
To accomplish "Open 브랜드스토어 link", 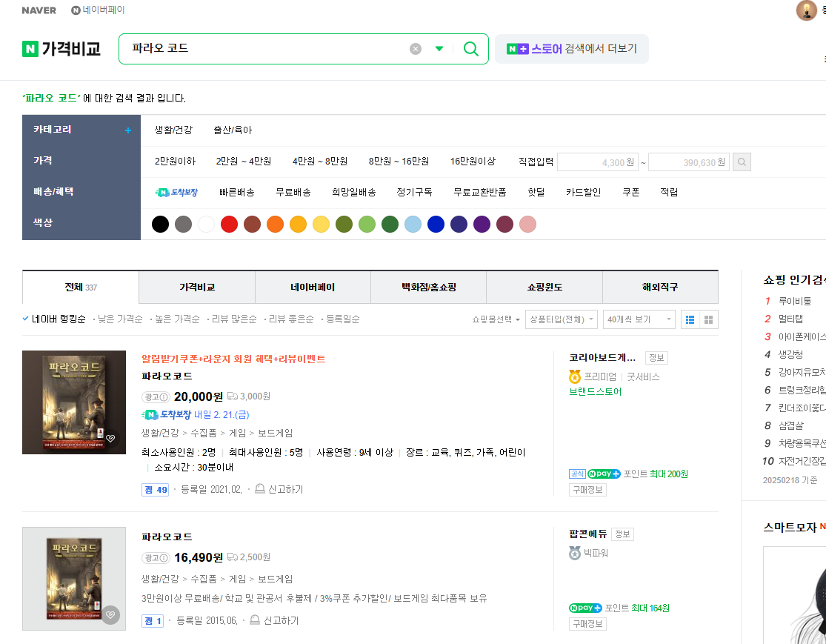I will point(596,391).
